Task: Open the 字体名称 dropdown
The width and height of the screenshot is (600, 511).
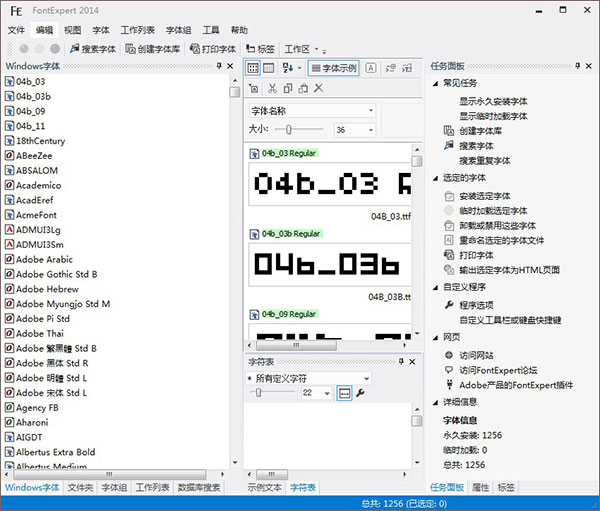Action: click(x=311, y=110)
